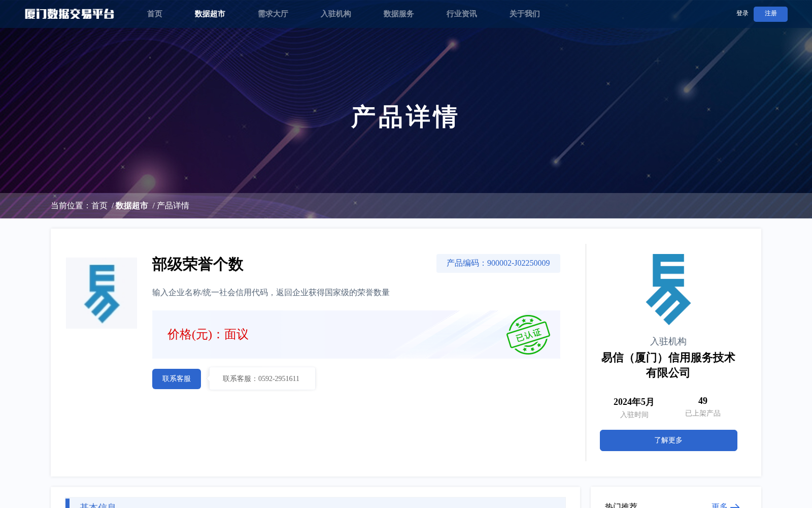Click the 首页 breadcrumb link
Viewport: 812px width, 508px height.
point(99,206)
